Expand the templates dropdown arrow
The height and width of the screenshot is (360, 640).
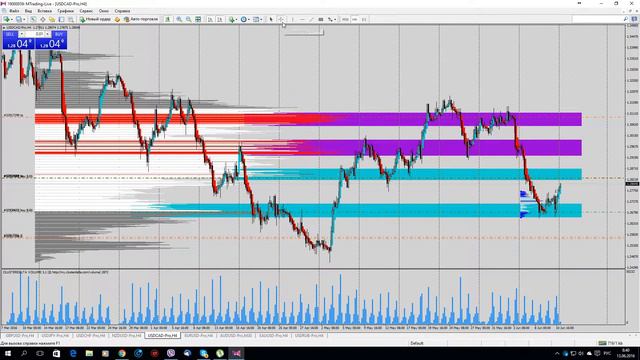pyautogui.click(x=261, y=19)
